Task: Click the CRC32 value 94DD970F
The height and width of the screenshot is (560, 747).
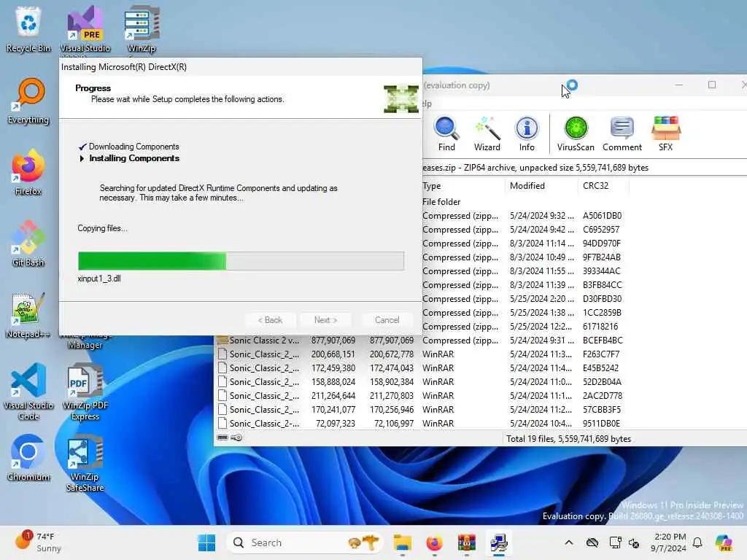Action: (x=602, y=244)
